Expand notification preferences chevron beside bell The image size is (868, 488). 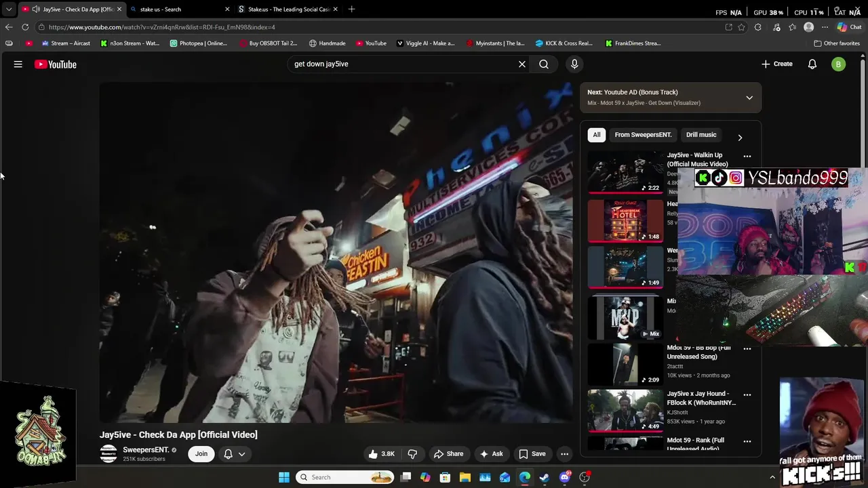pyautogui.click(x=242, y=454)
